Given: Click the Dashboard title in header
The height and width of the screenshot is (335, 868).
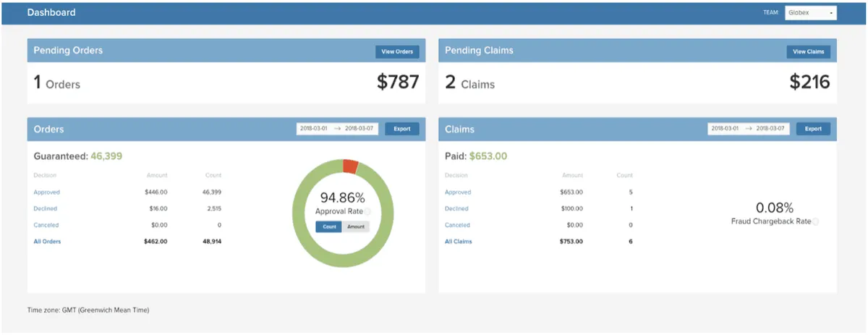Looking at the screenshot, I should tap(51, 12).
